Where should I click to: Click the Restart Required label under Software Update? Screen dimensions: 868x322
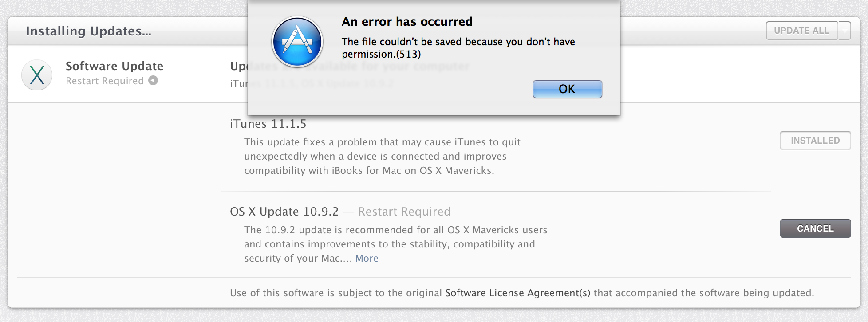(105, 81)
